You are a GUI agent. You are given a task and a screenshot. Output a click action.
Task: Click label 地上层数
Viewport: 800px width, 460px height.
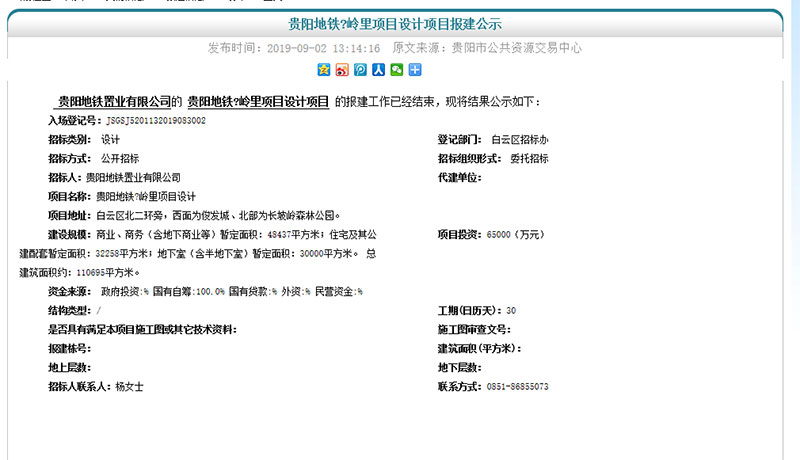click(x=69, y=368)
